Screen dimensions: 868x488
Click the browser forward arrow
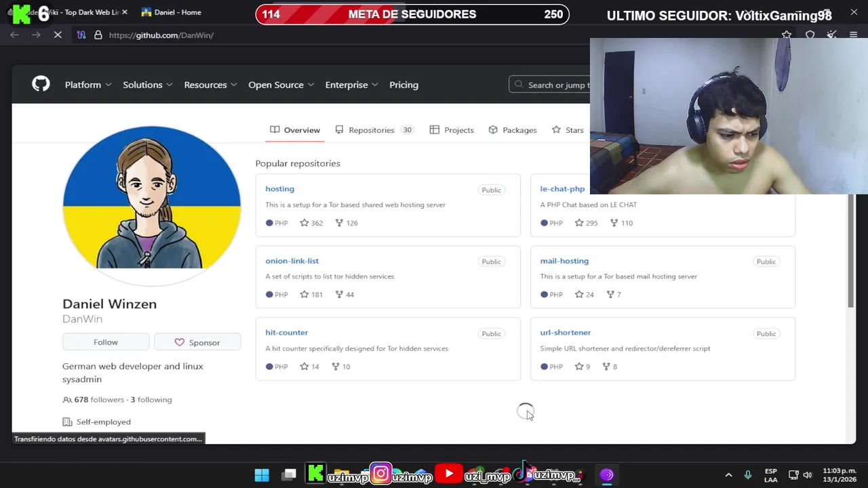[36, 35]
